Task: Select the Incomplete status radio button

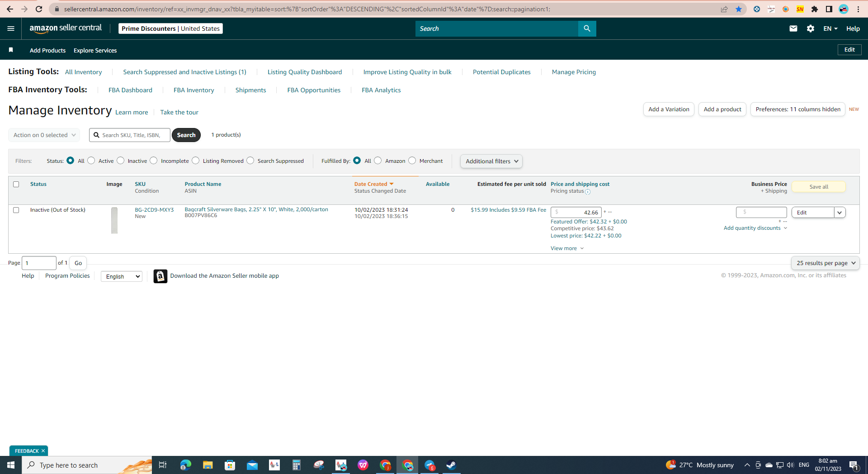Action: coord(154,161)
